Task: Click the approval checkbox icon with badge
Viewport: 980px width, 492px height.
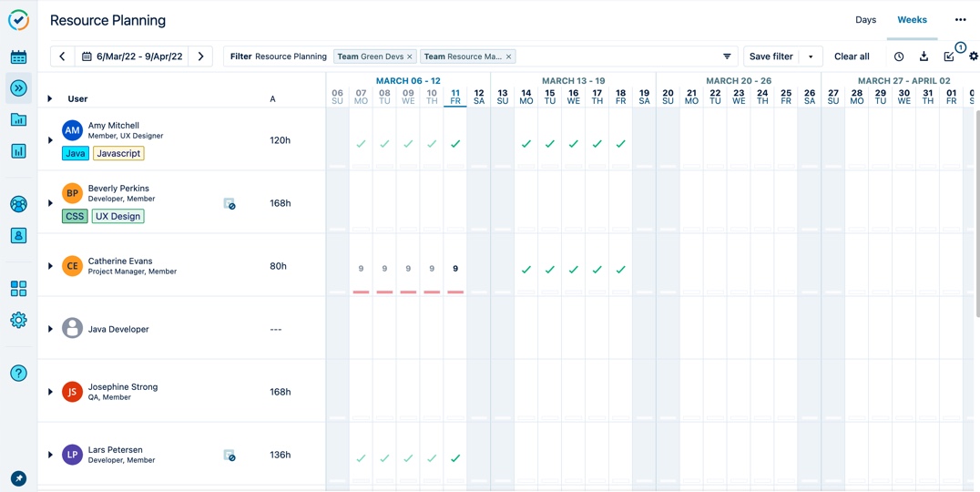Action: [949, 56]
